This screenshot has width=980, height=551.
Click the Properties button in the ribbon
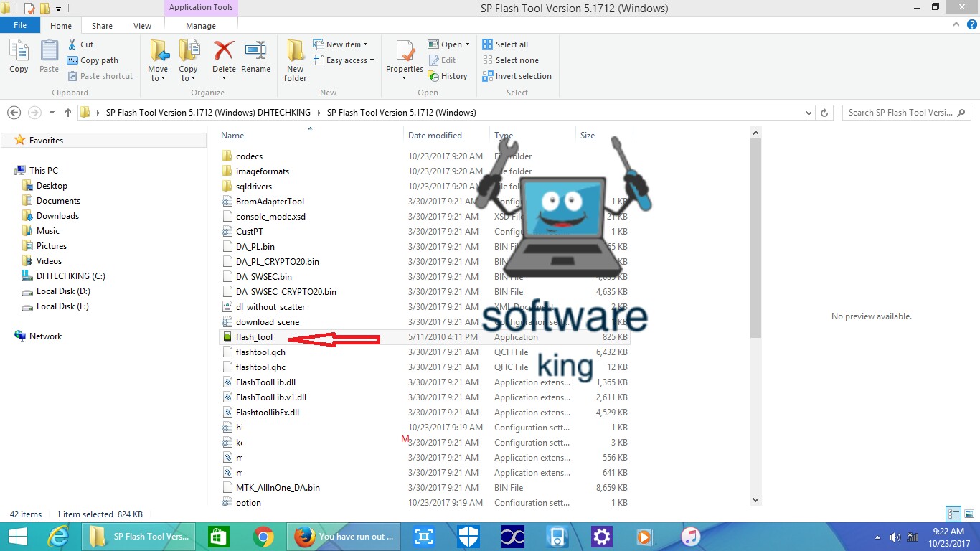point(405,60)
